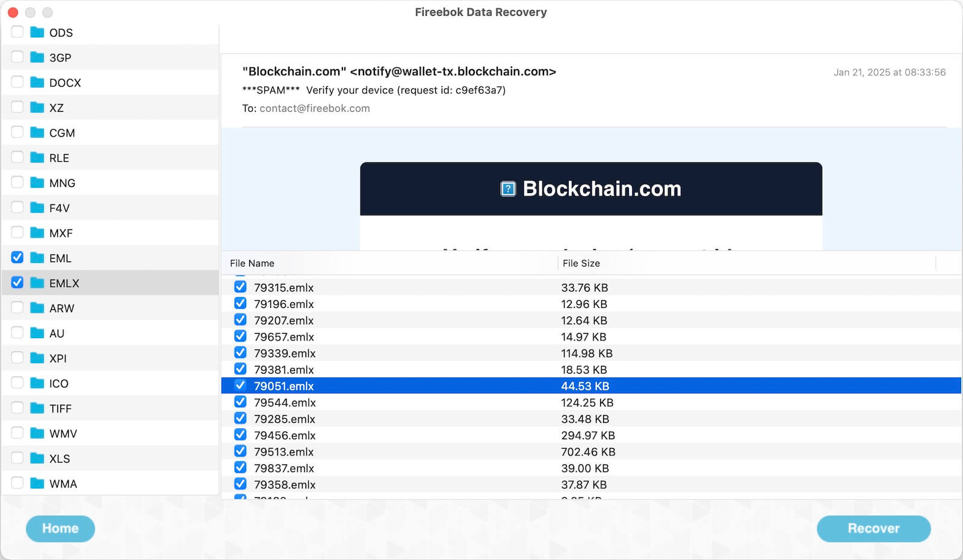
Task: Uncheck the 79051.emlx file checkbox
Action: click(240, 386)
